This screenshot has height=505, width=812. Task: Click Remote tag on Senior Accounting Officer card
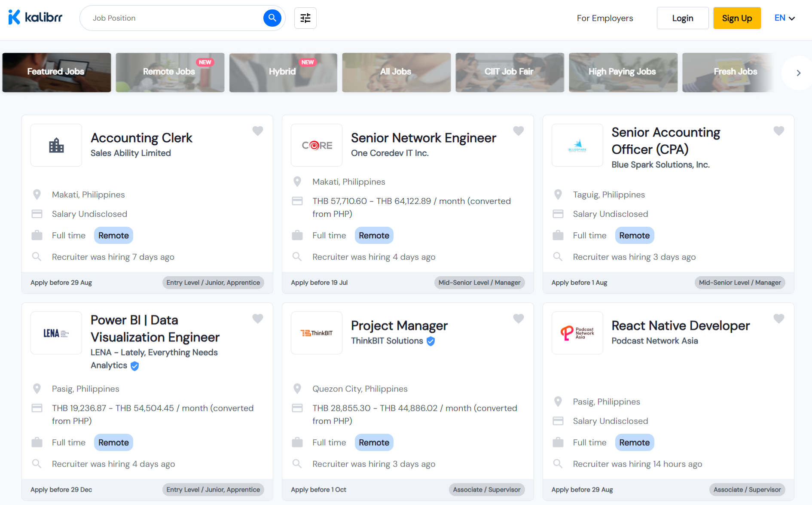pos(634,235)
